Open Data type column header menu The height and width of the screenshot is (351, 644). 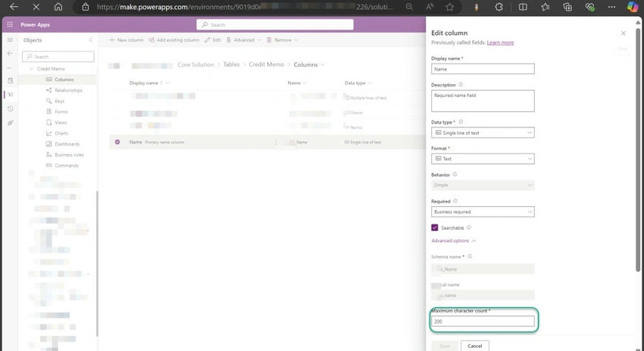coord(358,83)
